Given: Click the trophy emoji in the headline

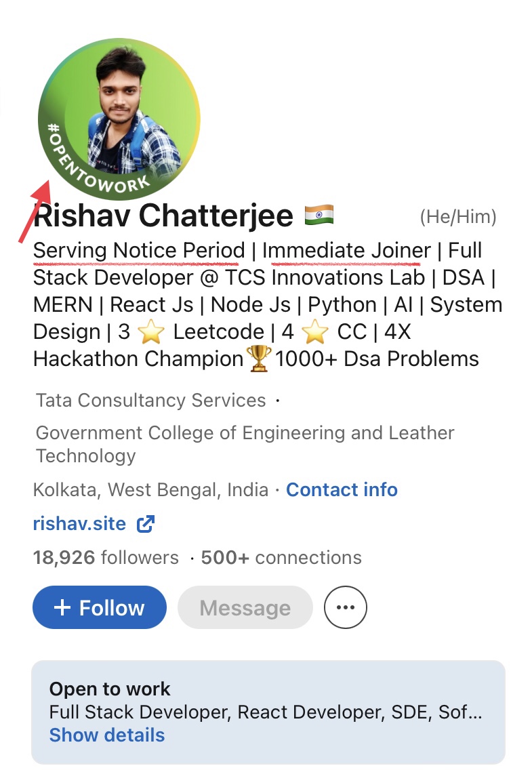Looking at the screenshot, I should click(x=260, y=359).
